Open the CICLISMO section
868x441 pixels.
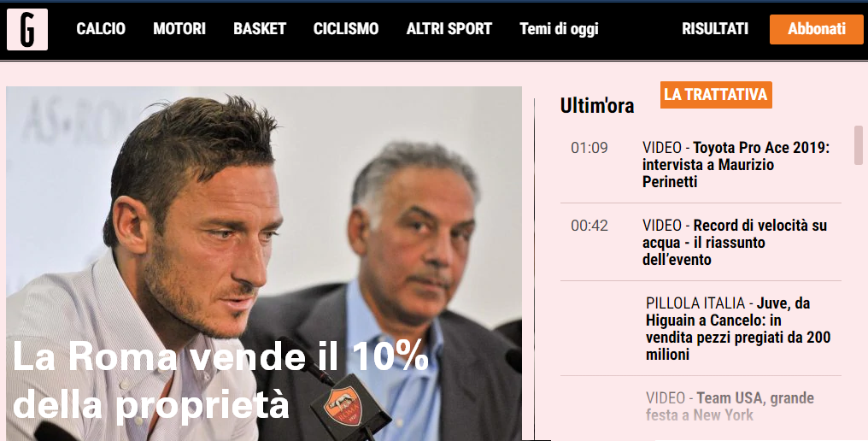click(x=346, y=29)
